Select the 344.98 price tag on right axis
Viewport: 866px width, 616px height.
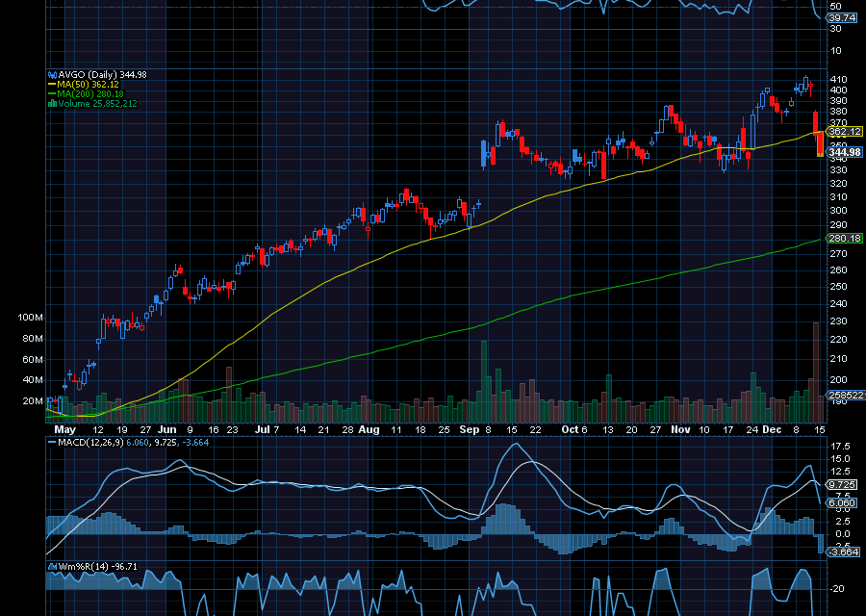[x=844, y=151]
